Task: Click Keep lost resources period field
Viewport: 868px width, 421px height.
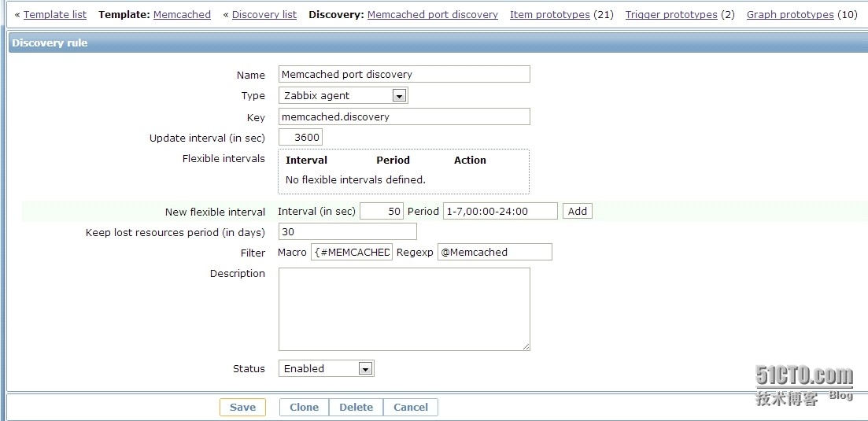Action: click(347, 232)
